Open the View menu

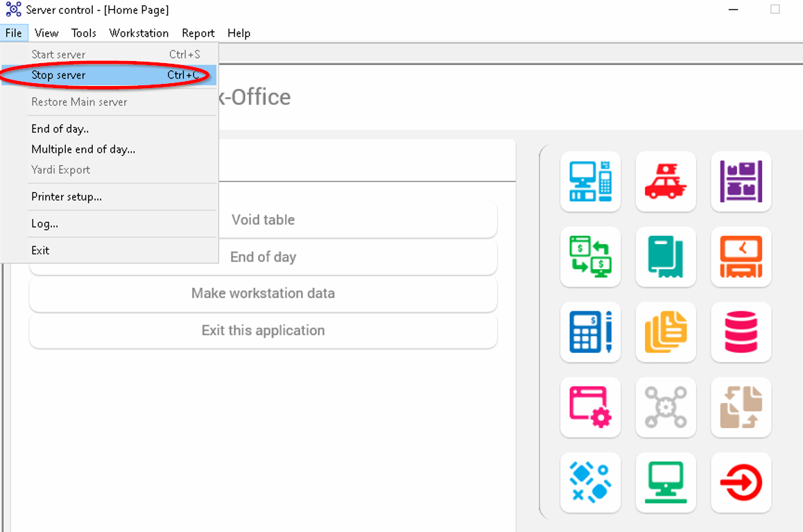tap(46, 33)
